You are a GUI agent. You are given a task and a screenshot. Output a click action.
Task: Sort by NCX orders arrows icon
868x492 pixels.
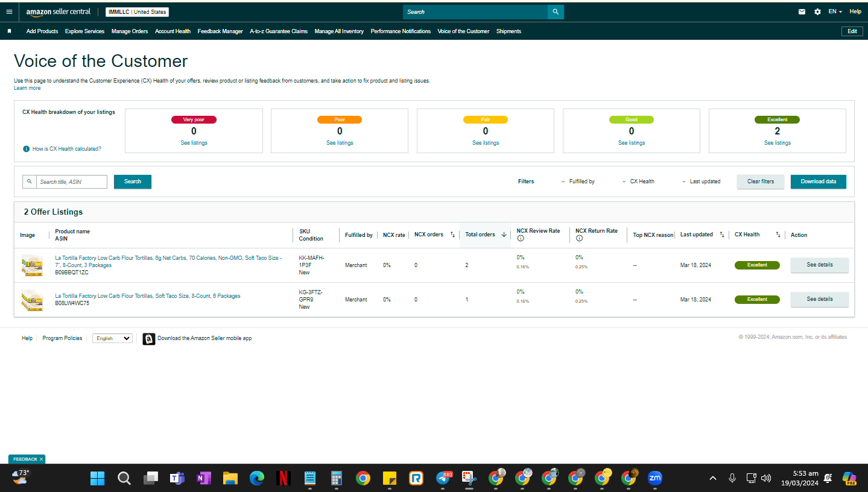click(452, 235)
